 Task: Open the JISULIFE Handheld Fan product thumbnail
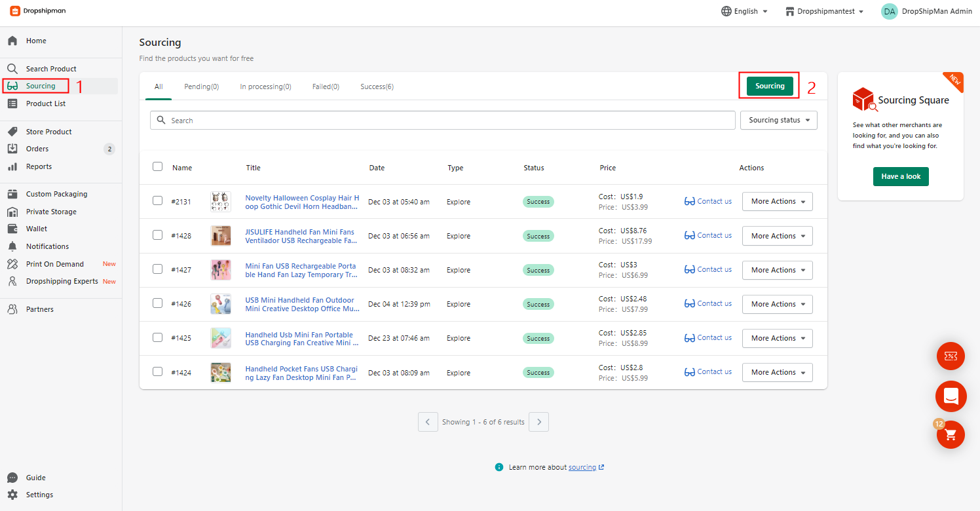click(x=221, y=236)
